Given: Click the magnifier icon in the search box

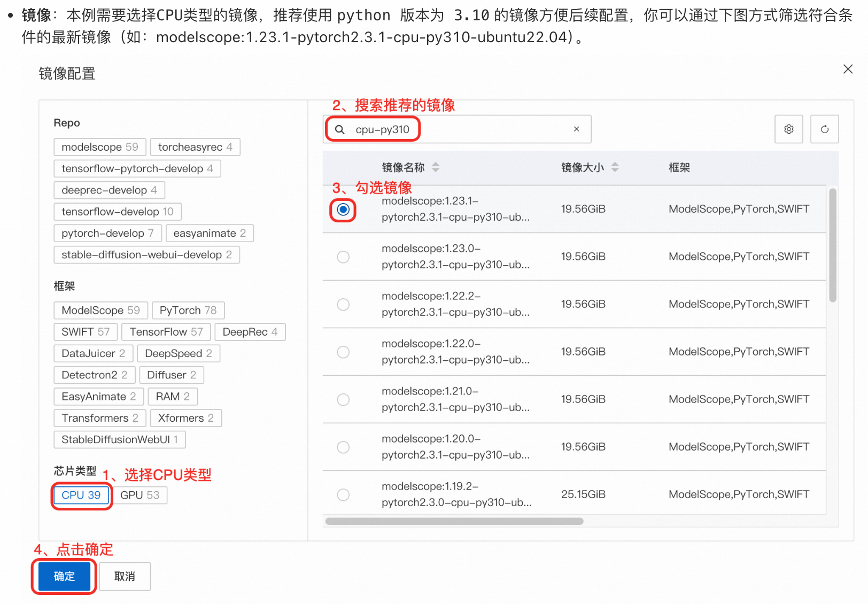Looking at the screenshot, I should [339, 129].
